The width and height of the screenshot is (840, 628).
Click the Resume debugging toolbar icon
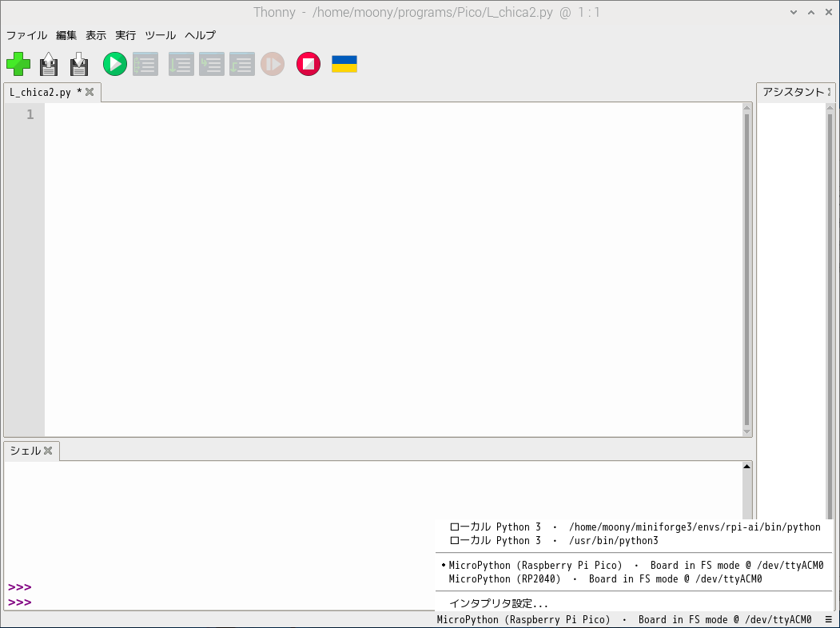tap(273, 64)
